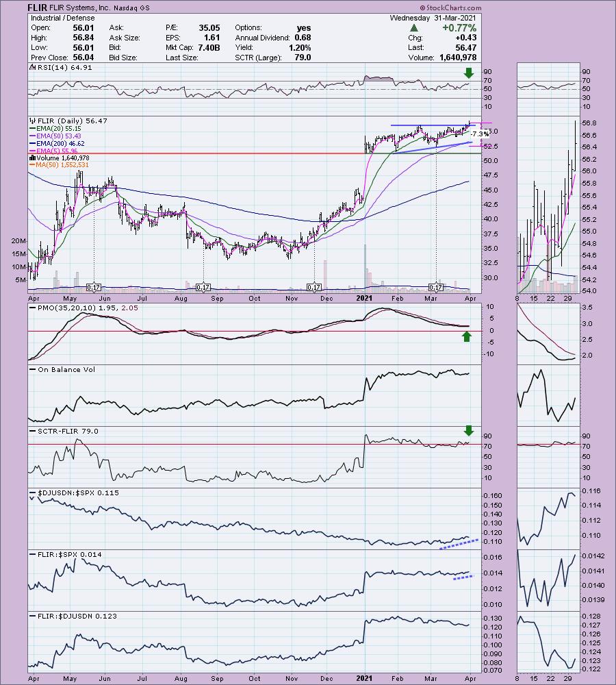Viewport: 616px width, 685px height.
Task: Click the 20M volume axis label
Action: (x=18, y=240)
